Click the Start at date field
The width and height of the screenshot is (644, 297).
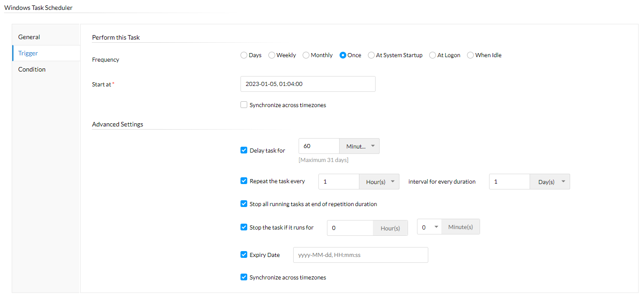pos(308,84)
